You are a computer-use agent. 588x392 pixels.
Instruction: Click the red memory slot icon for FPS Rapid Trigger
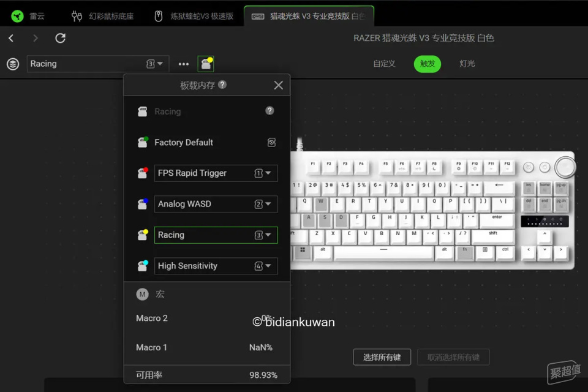click(143, 173)
